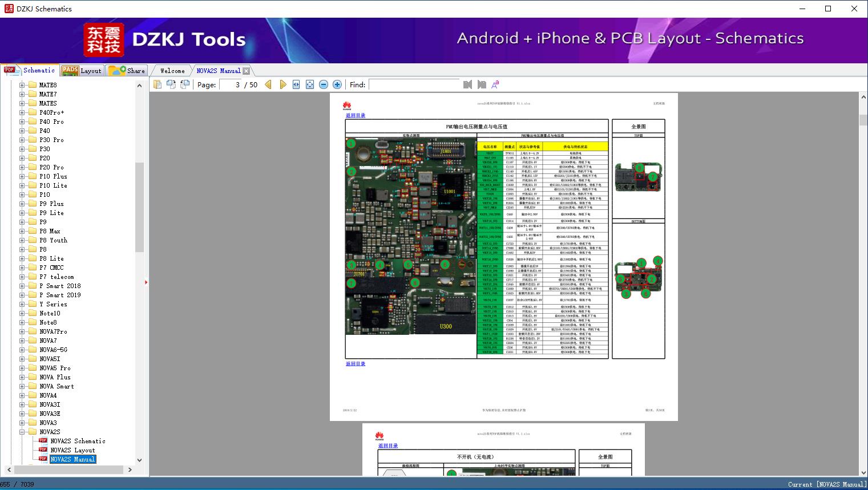
Task: Switch to the Layout tab
Action: point(82,71)
